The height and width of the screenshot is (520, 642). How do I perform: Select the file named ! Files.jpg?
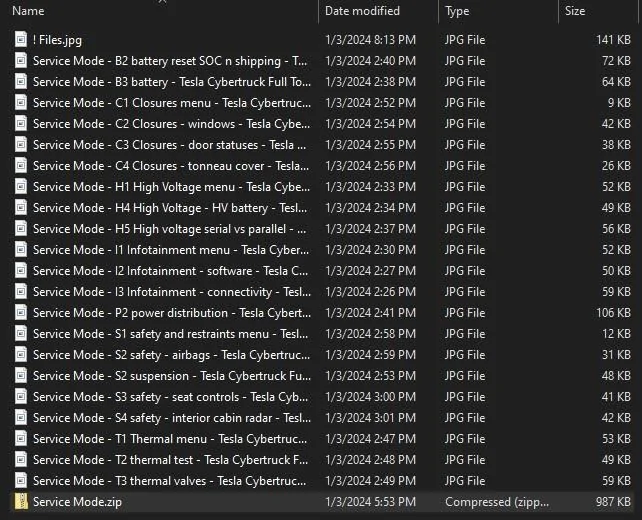57,40
